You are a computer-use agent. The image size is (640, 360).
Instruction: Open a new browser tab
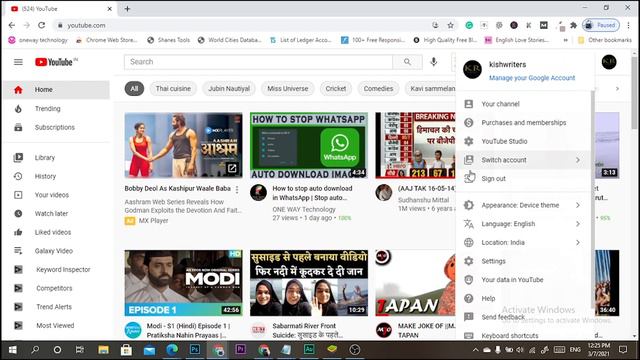(x=127, y=9)
